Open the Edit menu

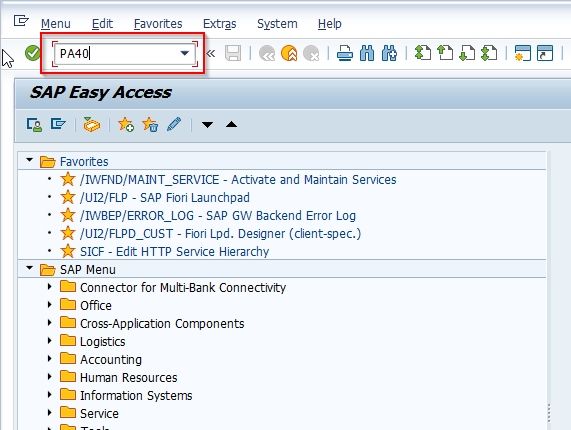102,24
